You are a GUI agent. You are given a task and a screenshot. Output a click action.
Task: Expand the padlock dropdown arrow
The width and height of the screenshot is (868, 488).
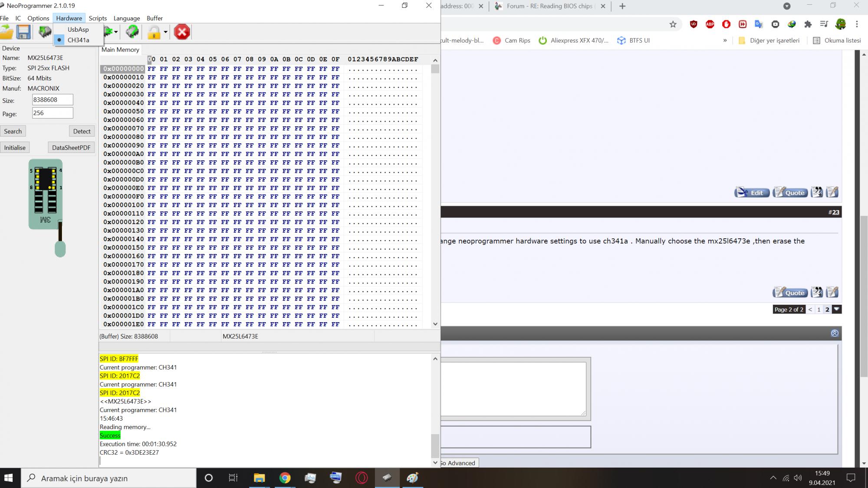tap(165, 32)
